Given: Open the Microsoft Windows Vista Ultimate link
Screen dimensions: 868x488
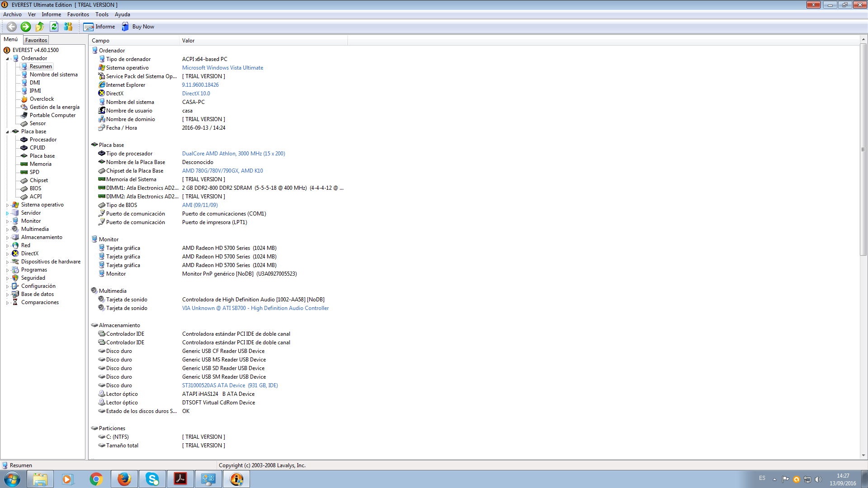Looking at the screenshot, I should point(222,68).
